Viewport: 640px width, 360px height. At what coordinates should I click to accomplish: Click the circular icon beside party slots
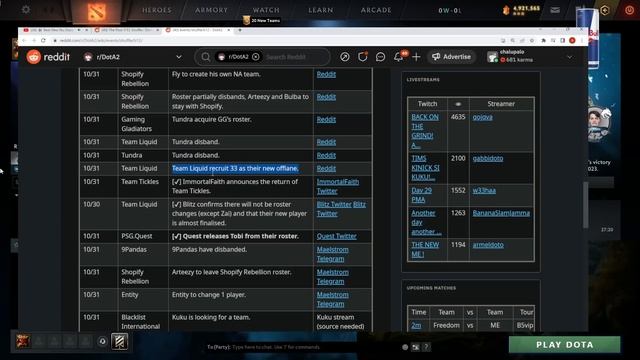pos(102,341)
